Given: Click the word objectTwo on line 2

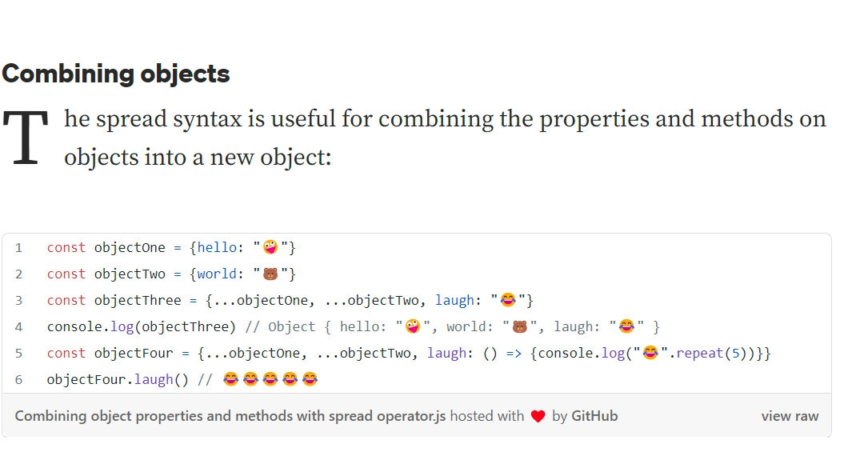Looking at the screenshot, I should [x=130, y=274].
